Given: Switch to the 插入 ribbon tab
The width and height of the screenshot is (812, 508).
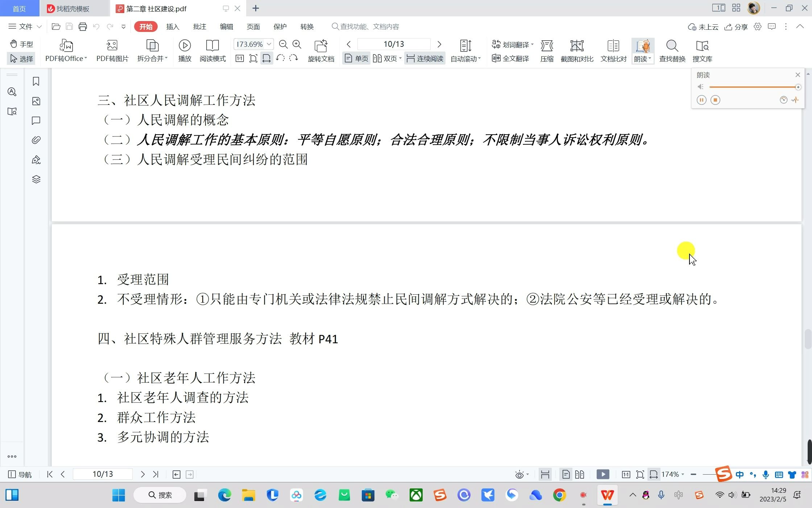Looking at the screenshot, I should (x=173, y=26).
